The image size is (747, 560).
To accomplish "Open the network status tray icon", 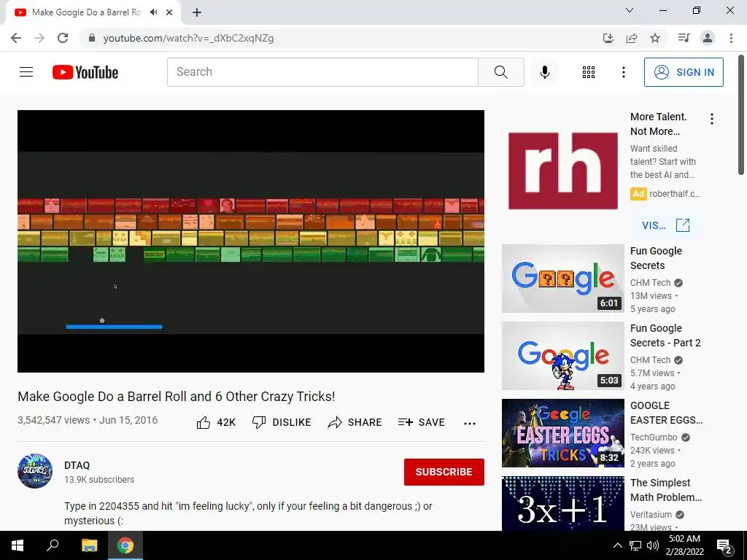I will click(x=635, y=545).
